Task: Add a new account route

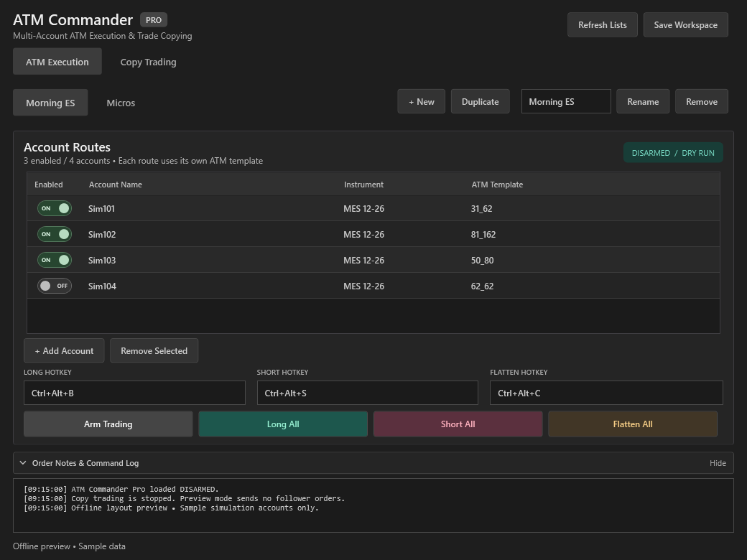Action: tap(65, 350)
